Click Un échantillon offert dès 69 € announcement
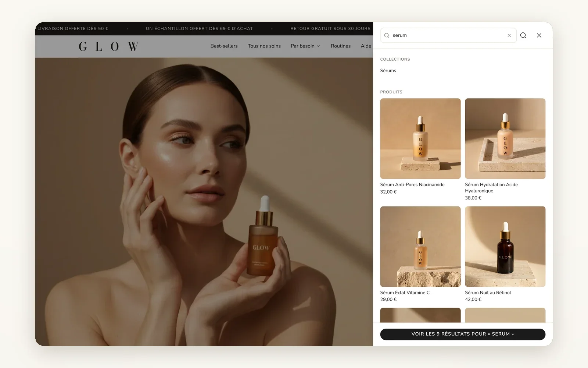Screen dimensions: 588x368 tap(199, 28)
